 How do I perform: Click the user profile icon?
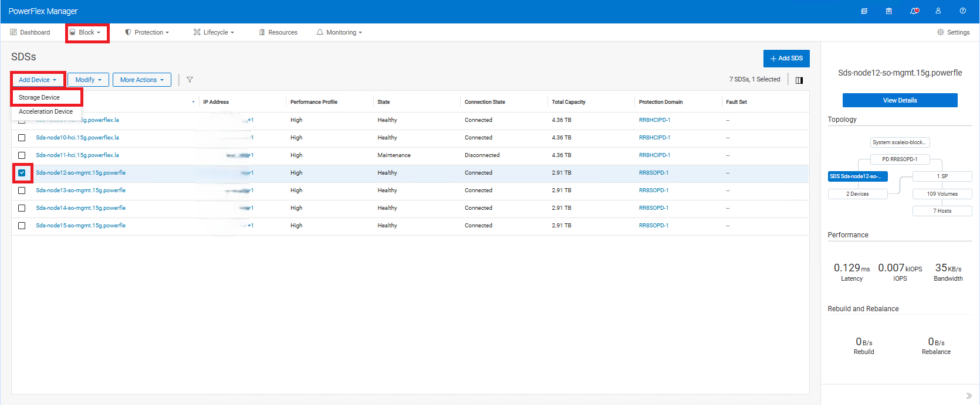point(938,11)
